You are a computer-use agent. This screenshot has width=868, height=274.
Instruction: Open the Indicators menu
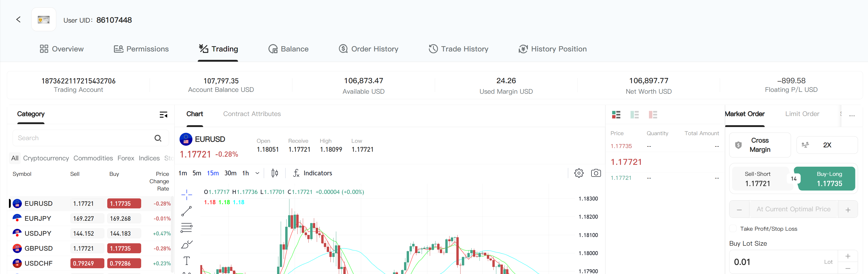[312, 173]
